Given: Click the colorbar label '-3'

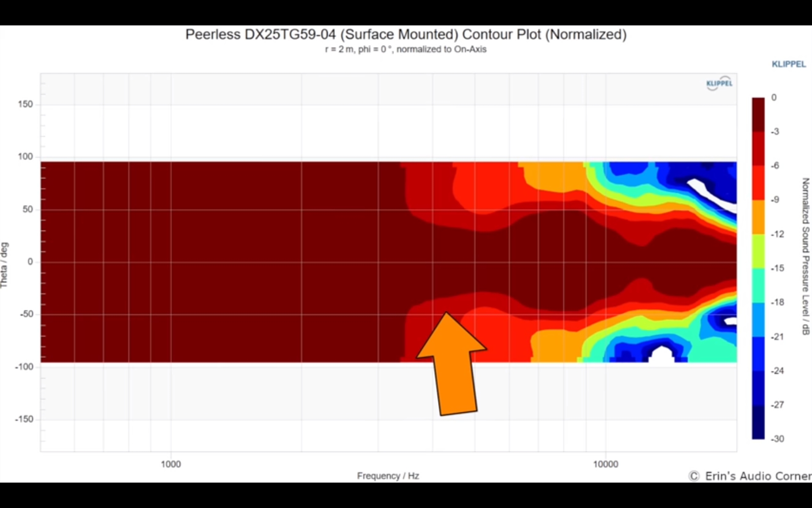Looking at the screenshot, I should [x=775, y=132].
